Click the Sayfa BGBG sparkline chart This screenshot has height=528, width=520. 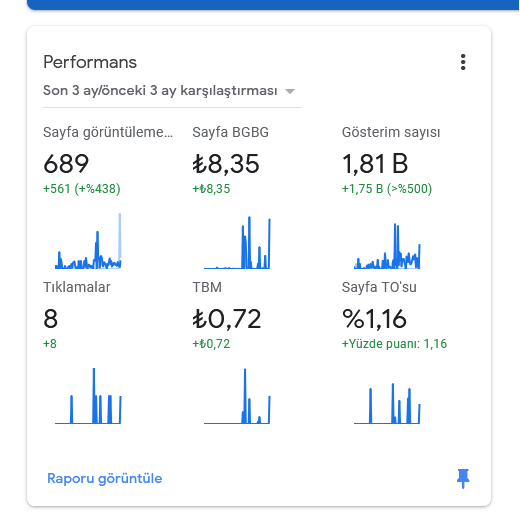coord(237,242)
